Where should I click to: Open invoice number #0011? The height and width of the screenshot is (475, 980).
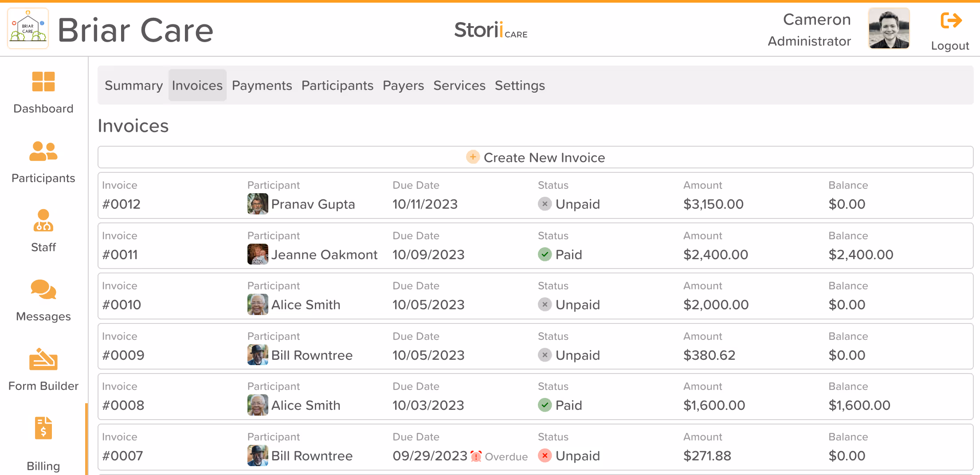tap(120, 254)
